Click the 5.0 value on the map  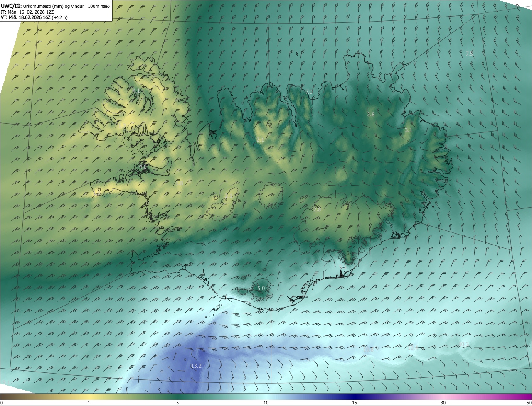coord(261,288)
